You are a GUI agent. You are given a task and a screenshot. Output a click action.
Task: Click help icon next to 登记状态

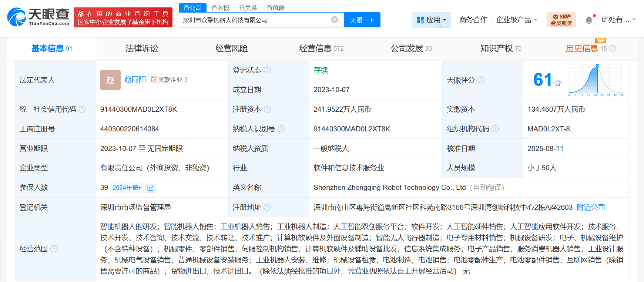[x=267, y=70]
